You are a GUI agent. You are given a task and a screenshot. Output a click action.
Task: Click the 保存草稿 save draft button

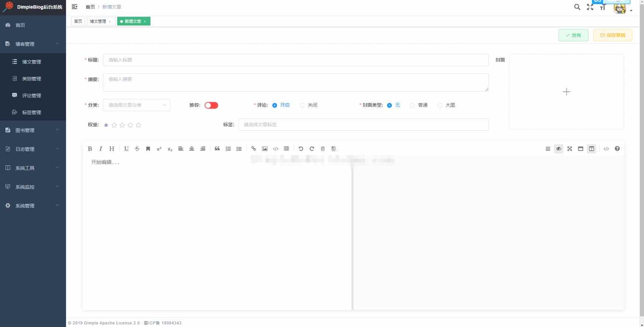613,35
